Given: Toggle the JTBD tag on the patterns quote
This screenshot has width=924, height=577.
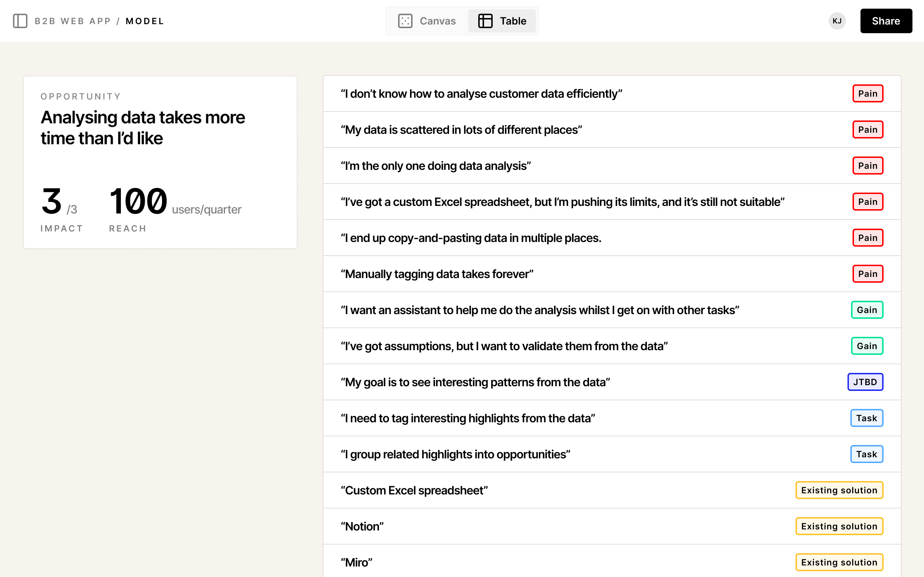Looking at the screenshot, I should click(x=865, y=382).
